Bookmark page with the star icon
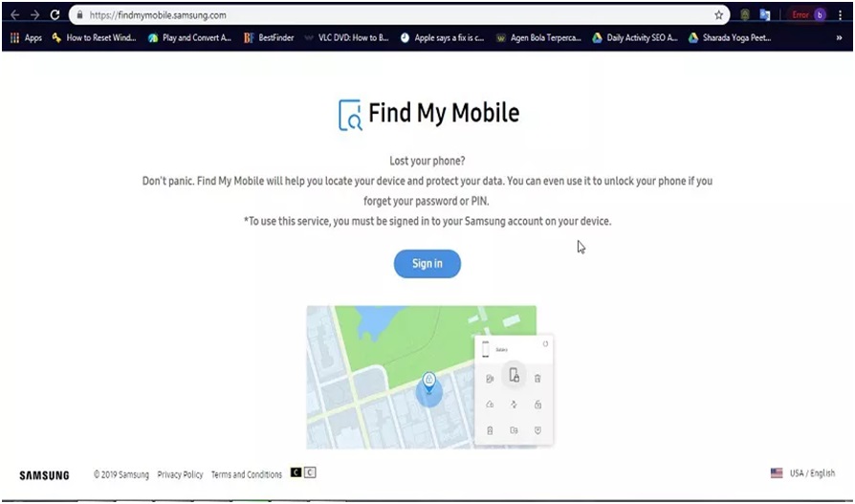The width and height of the screenshot is (855, 504). [718, 15]
